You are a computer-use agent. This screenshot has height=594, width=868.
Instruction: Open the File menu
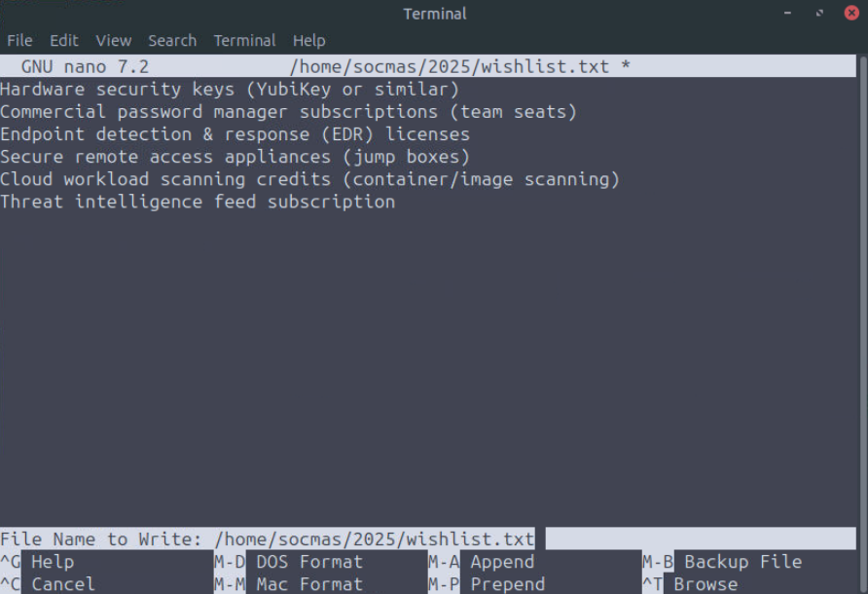pos(19,40)
